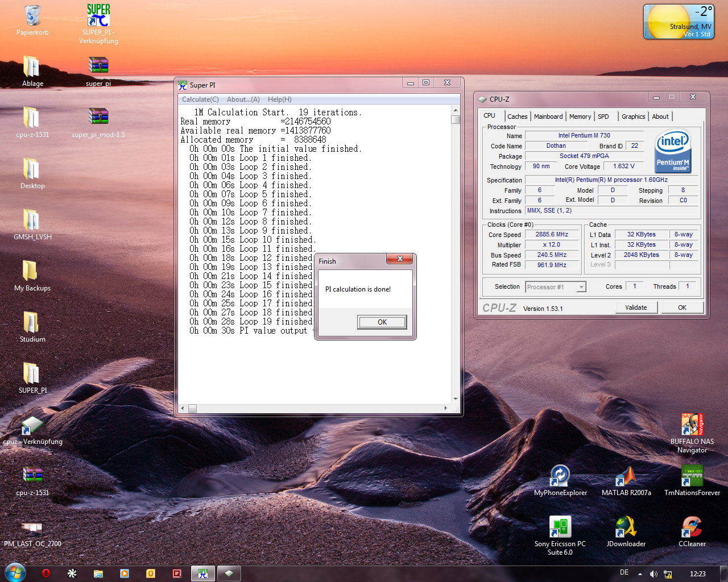Confirm the PI calculation done dialog with OK
728x582 pixels.
coord(382,322)
